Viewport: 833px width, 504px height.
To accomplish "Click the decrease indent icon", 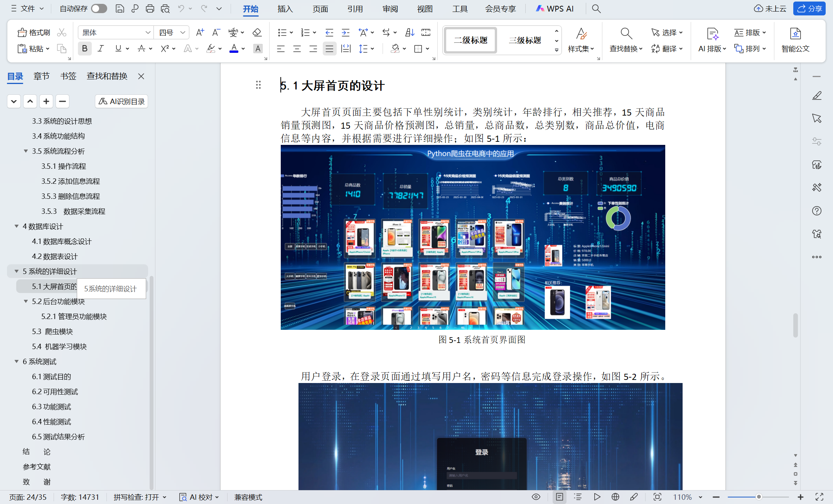I will 329,32.
